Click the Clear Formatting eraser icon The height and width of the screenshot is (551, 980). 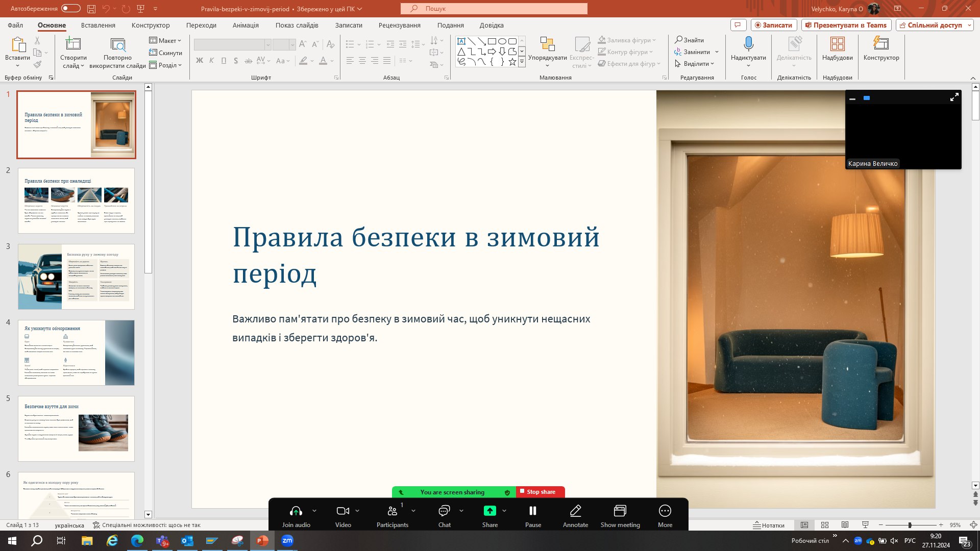(330, 44)
